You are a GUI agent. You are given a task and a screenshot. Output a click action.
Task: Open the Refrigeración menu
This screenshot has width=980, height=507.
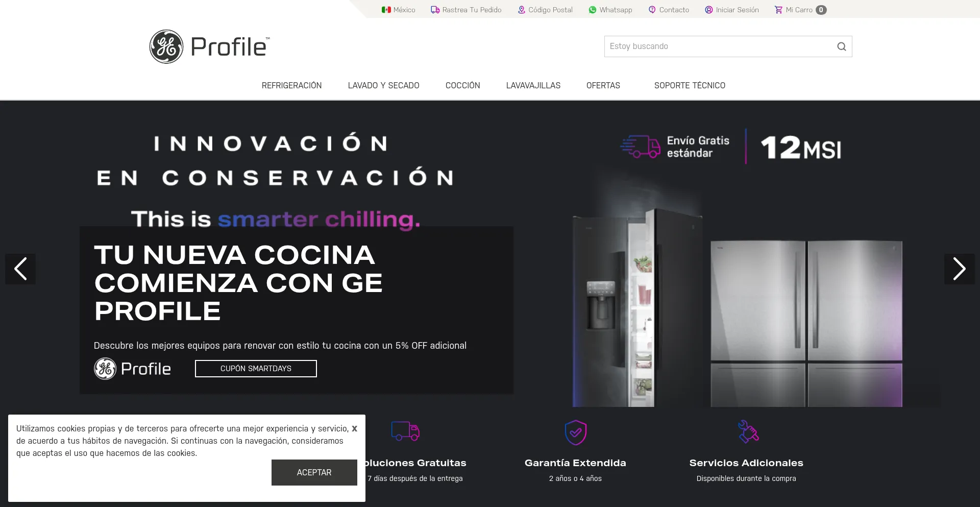click(291, 85)
